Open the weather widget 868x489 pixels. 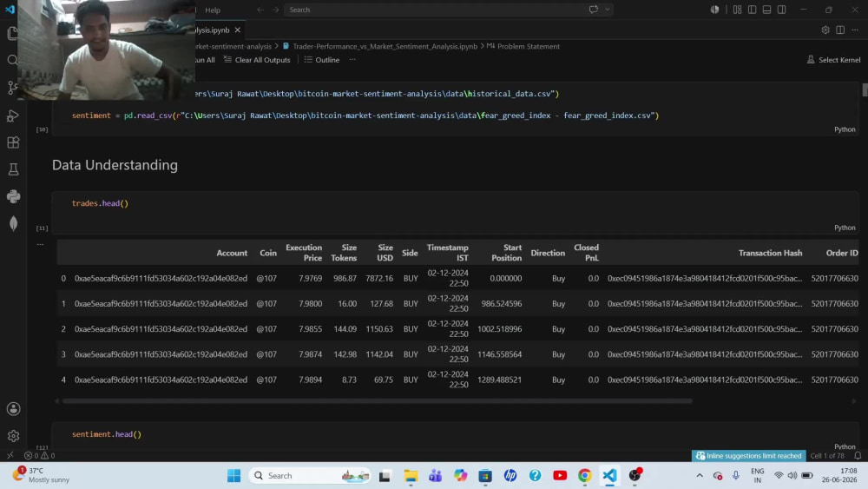click(42, 475)
